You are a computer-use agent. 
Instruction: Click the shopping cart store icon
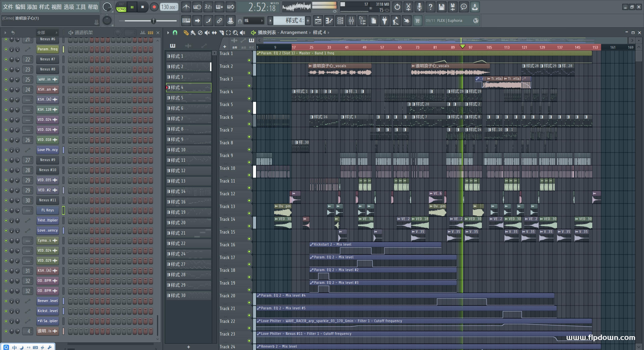417,21
